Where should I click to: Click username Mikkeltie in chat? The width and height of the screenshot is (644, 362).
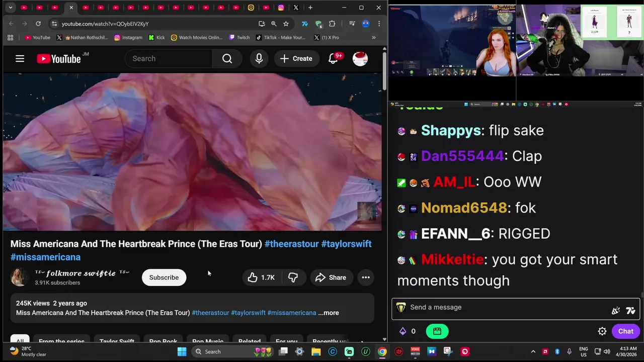452,259
